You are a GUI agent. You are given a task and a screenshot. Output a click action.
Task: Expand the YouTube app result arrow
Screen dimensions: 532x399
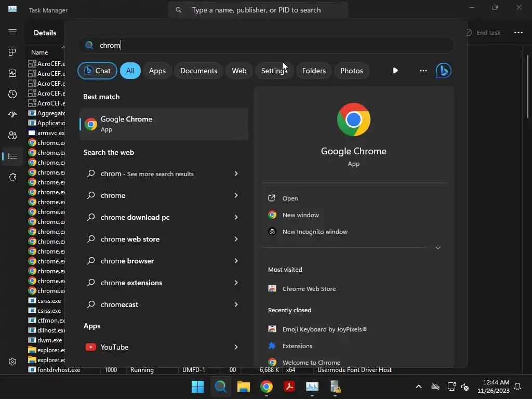[x=236, y=347]
